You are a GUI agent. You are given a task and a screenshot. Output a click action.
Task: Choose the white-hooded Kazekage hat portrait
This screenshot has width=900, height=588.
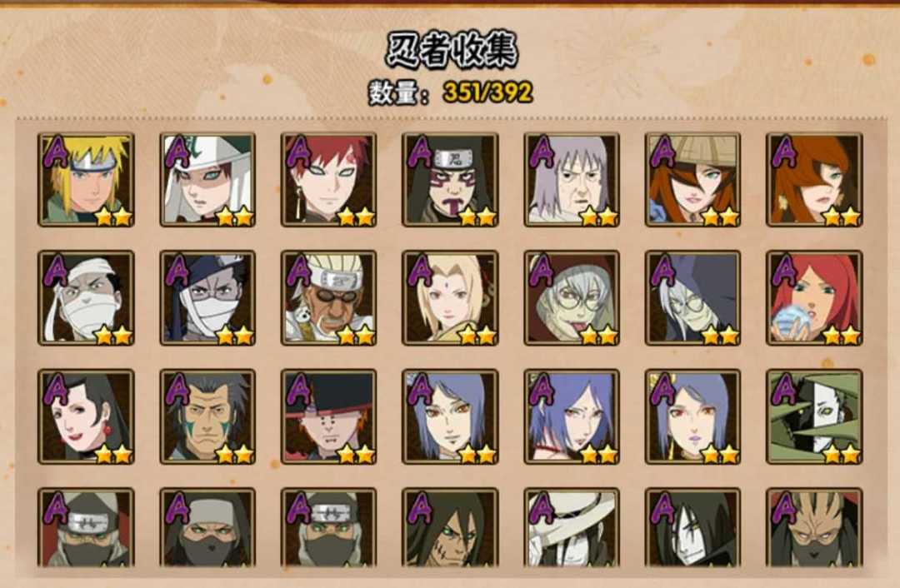[207, 180]
